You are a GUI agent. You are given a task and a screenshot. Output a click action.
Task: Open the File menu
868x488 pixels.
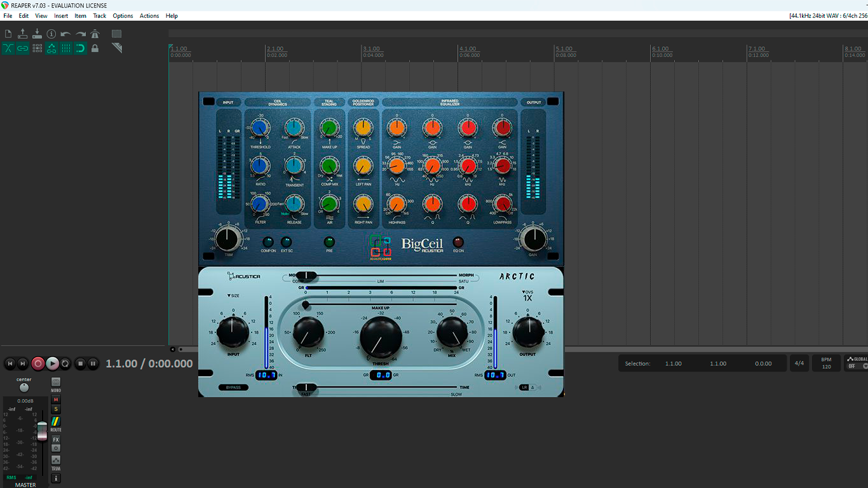pos(8,16)
